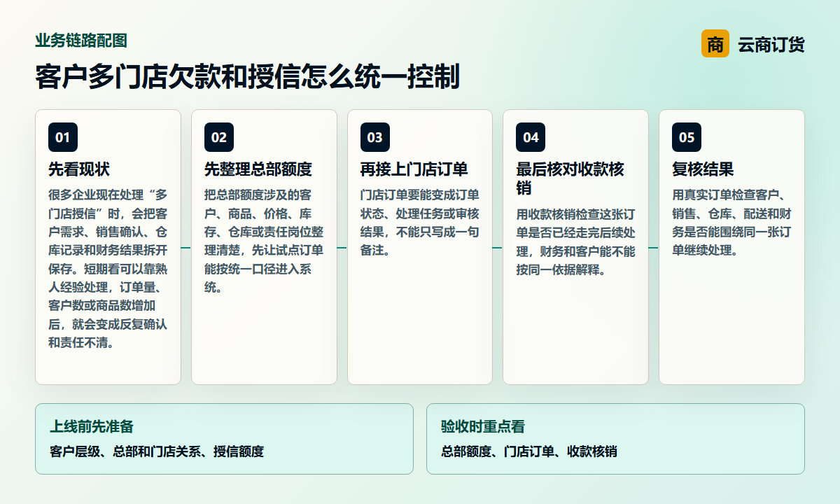Click the step 03 number badge
The width and height of the screenshot is (840, 504).
(375, 137)
